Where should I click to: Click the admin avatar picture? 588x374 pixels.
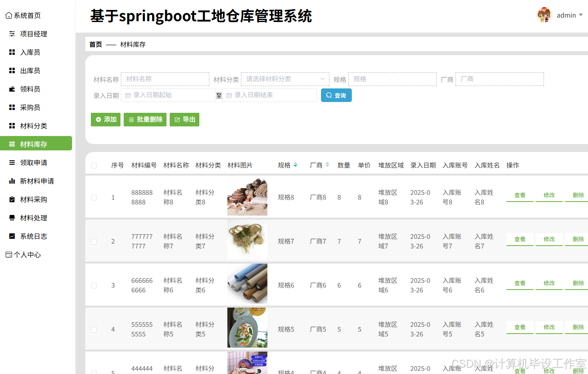coord(544,15)
